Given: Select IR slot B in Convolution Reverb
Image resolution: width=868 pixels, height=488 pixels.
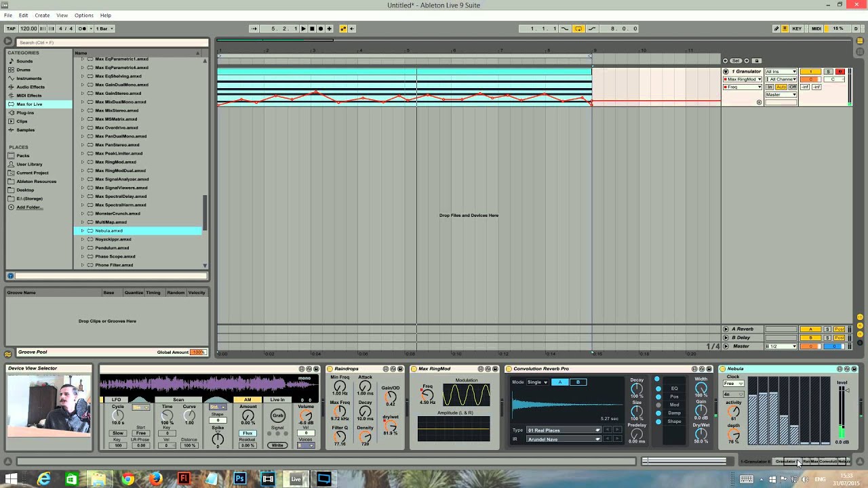Looking at the screenshot, I should tap(578, 382).
